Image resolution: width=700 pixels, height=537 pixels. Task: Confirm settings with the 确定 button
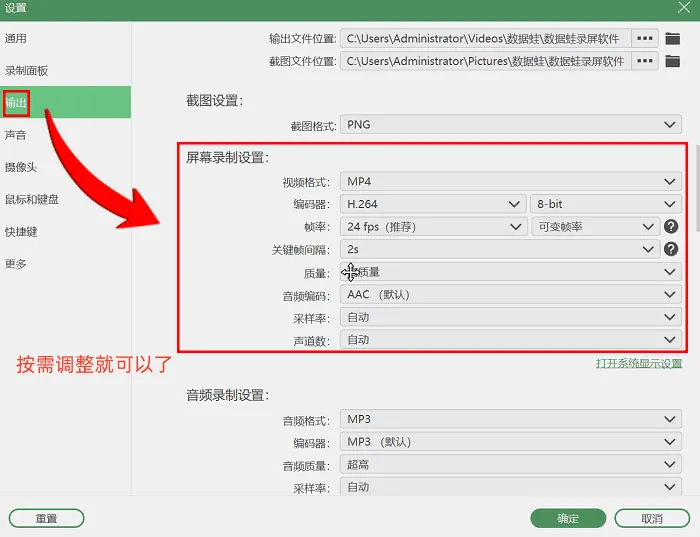(x=568, y=518)
